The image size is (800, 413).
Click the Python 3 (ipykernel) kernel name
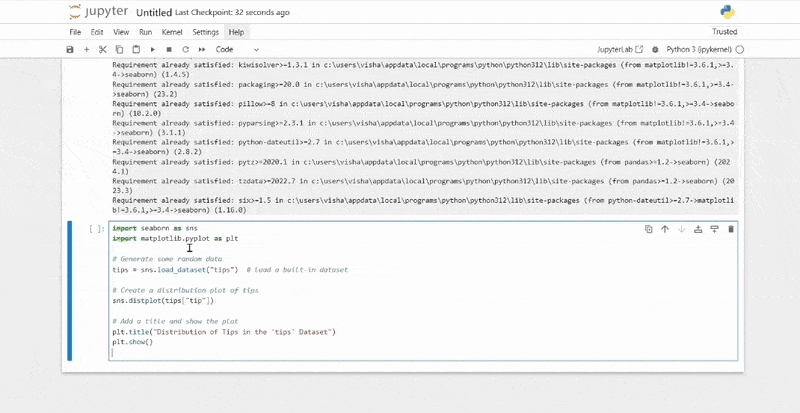tap(700, 49)
